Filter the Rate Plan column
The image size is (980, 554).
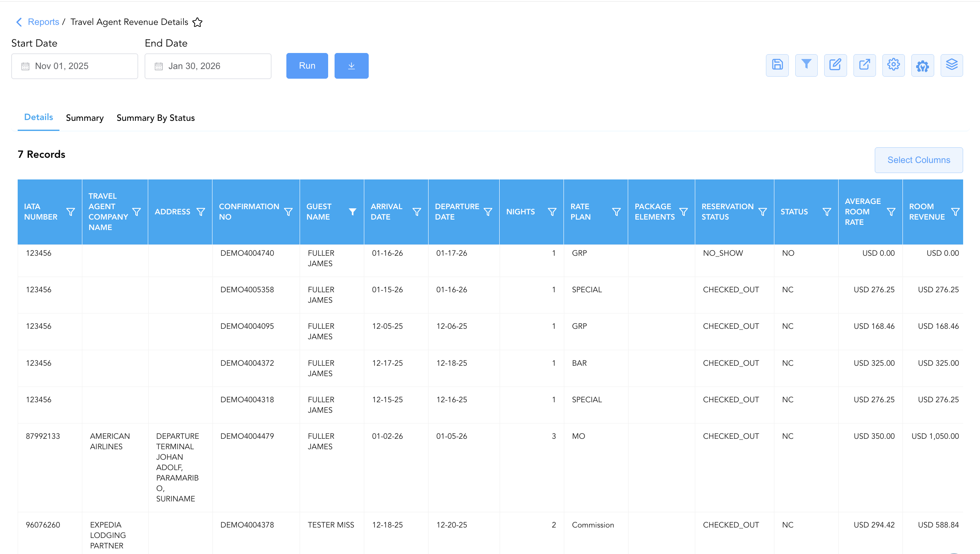(617, 212)
